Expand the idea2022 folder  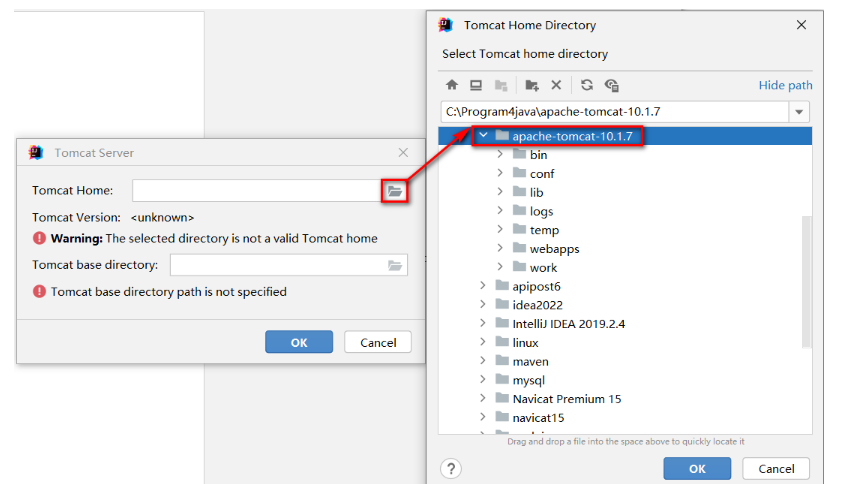(483, 304)
